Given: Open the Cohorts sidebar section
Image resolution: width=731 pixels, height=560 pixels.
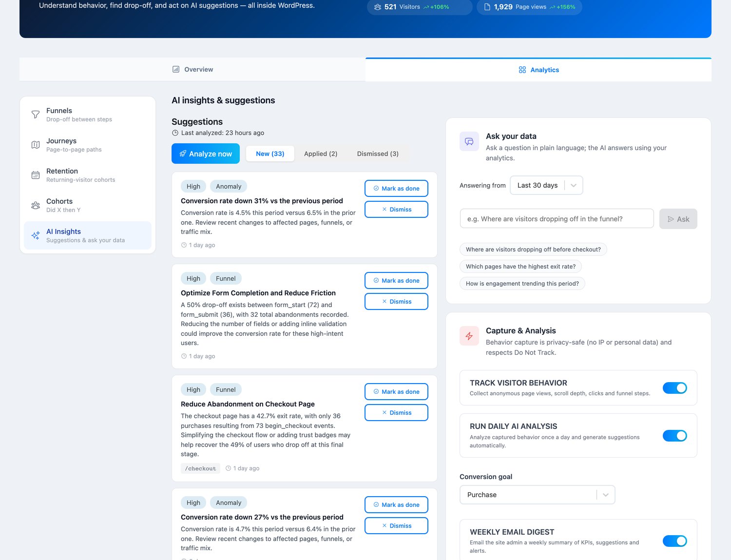Looking at the screenshot, I should click(x=88, y=205).
